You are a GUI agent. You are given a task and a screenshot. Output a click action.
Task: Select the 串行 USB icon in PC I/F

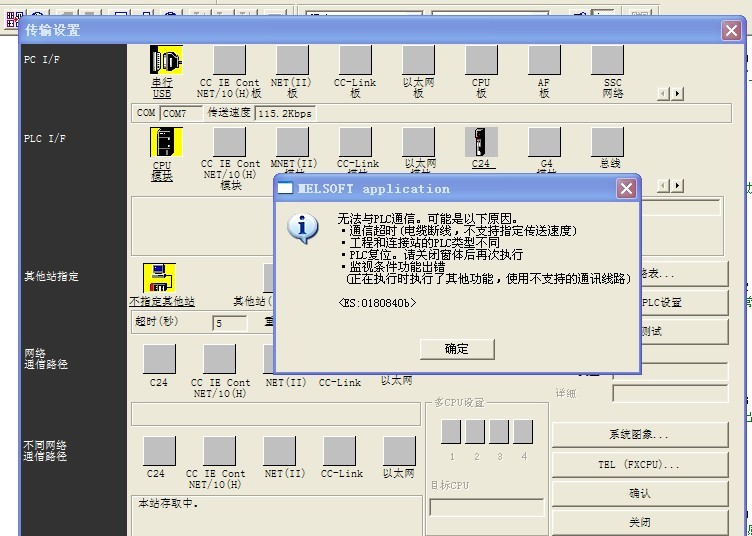[163, 62]
